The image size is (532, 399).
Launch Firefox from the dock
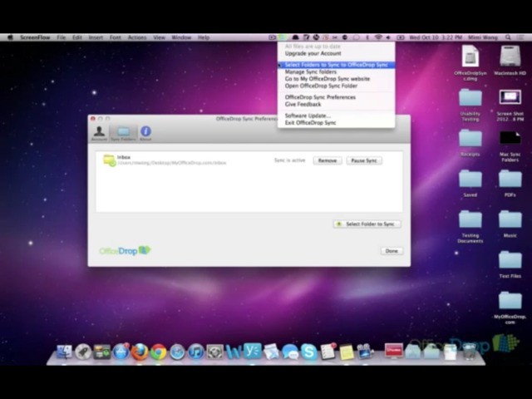[140, 352]
